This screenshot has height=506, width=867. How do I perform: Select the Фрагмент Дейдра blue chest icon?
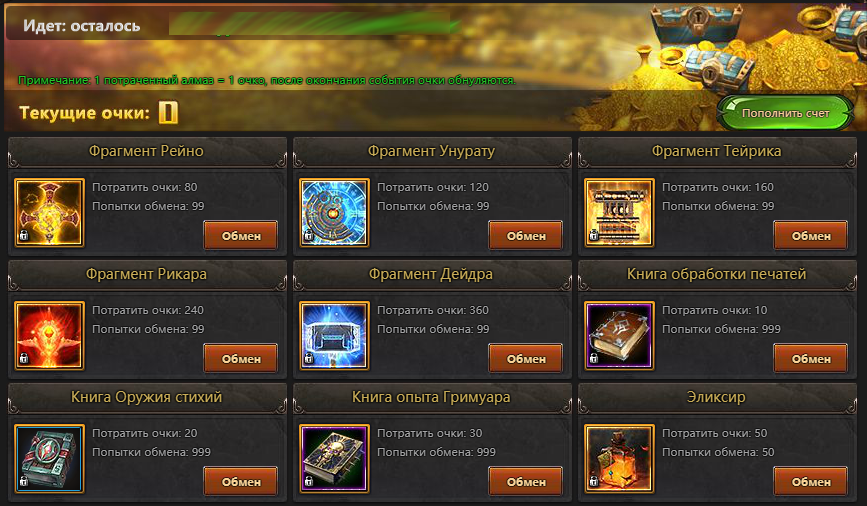tap(334, 336)
